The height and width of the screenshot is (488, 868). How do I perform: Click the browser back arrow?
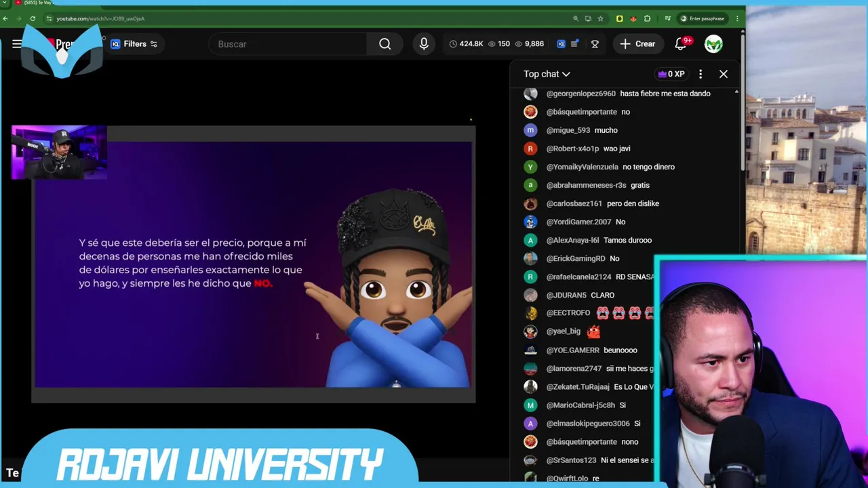coord(5,18)
